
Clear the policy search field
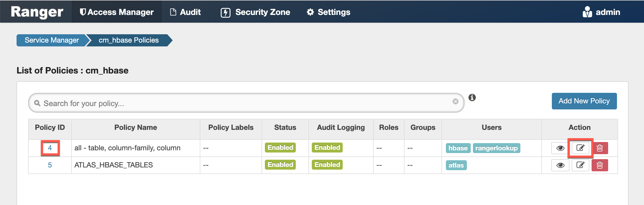pos(456,101)
